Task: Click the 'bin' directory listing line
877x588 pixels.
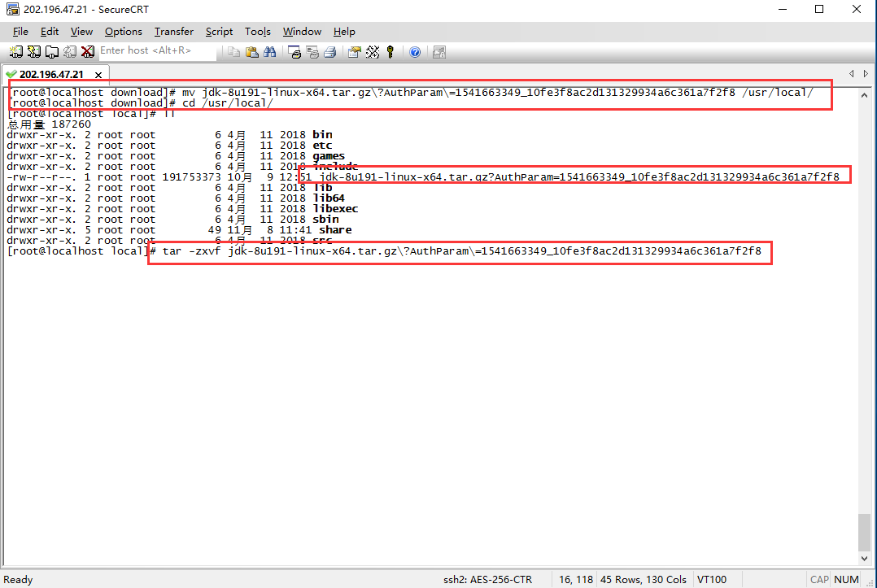Action: 169,135
